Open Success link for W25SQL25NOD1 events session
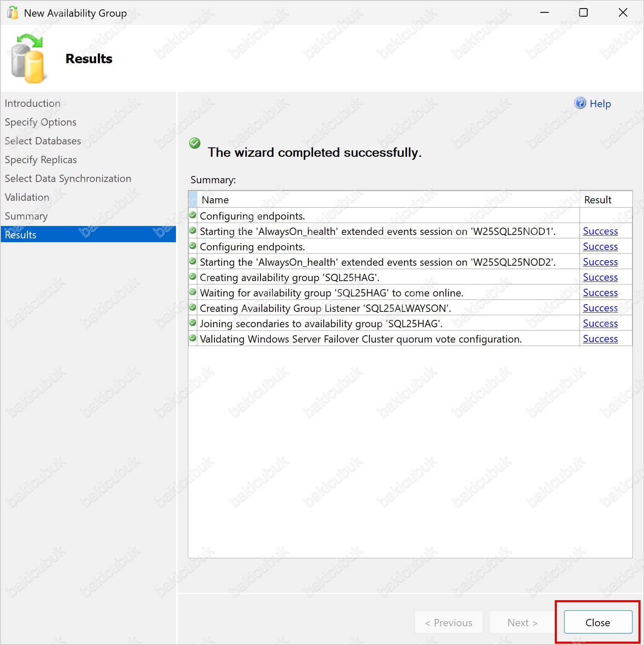This screenshot has height=645, width=644. click(600, 231)
